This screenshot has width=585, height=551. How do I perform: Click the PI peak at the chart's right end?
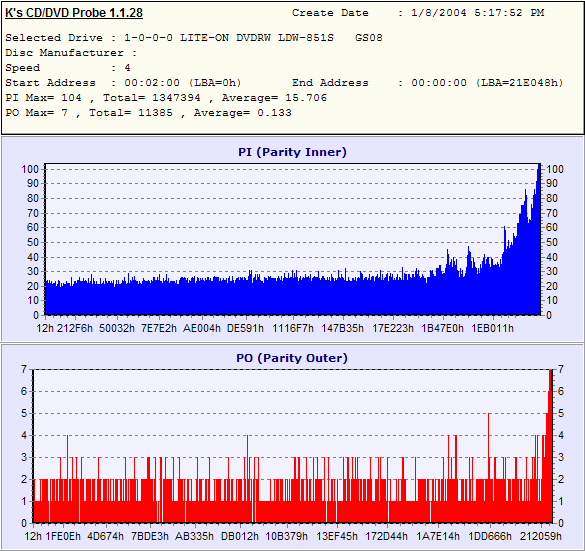[539, 167]
